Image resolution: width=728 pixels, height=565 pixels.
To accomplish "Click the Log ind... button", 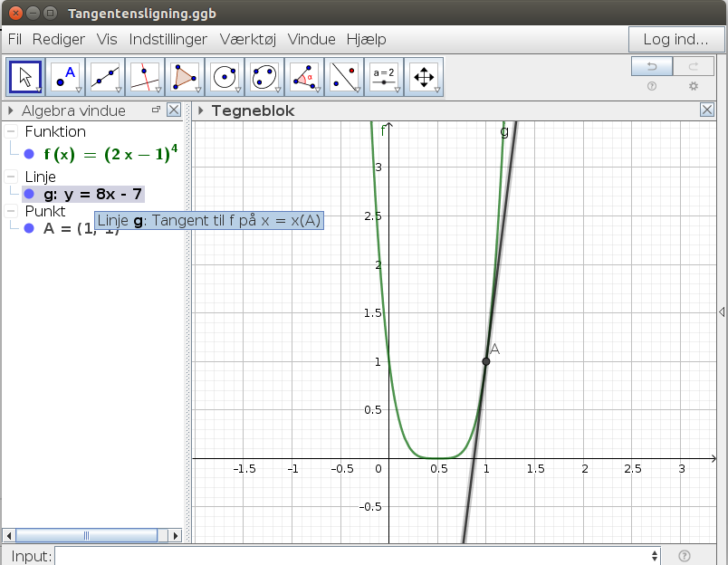I will click(676, 40).
